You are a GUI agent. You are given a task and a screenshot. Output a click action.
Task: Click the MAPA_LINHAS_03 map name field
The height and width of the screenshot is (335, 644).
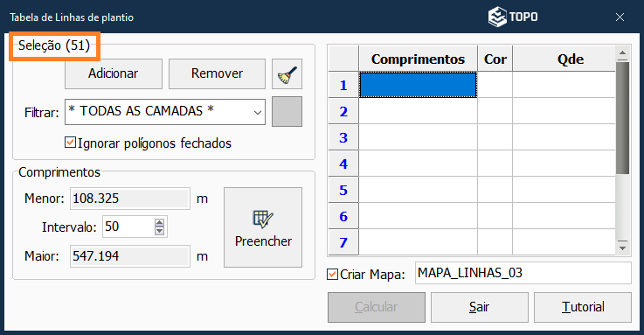[523, 273]
